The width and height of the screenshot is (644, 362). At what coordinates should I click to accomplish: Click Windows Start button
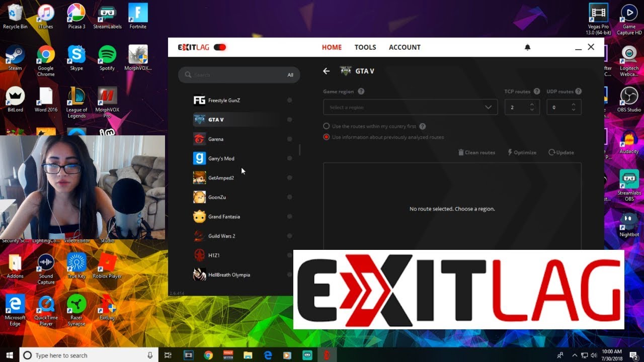pos(10,355)
